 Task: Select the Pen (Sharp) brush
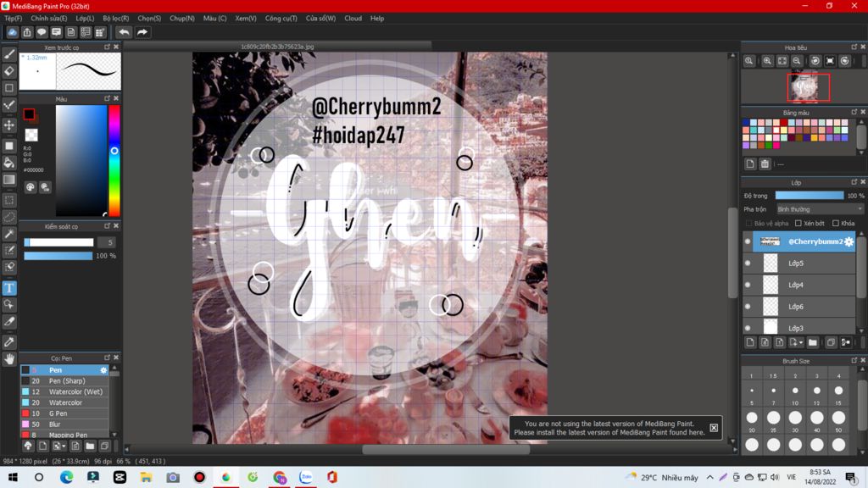pyautogui.click(x=64, y=380)
